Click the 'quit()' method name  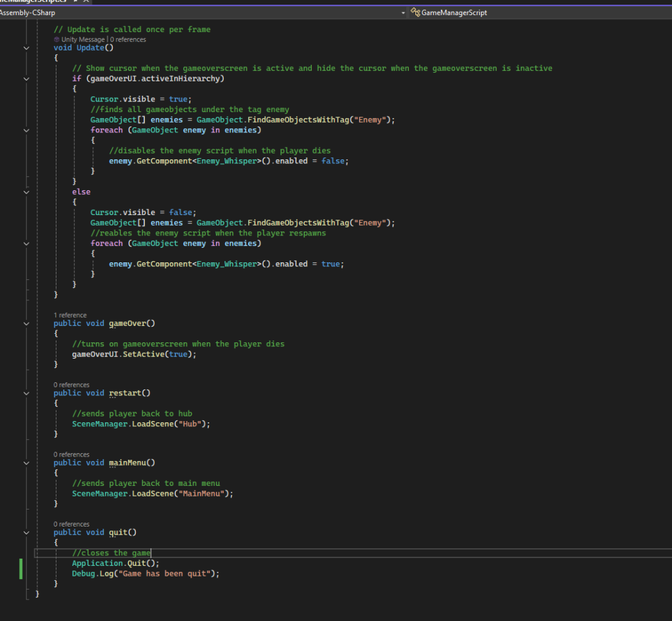123,532
